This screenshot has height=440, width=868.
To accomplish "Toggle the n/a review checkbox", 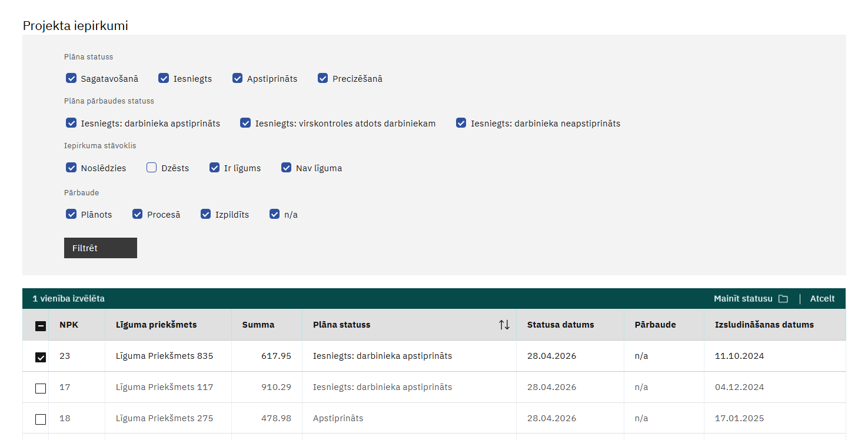I will pyautogui.click(x=274, y=214).
